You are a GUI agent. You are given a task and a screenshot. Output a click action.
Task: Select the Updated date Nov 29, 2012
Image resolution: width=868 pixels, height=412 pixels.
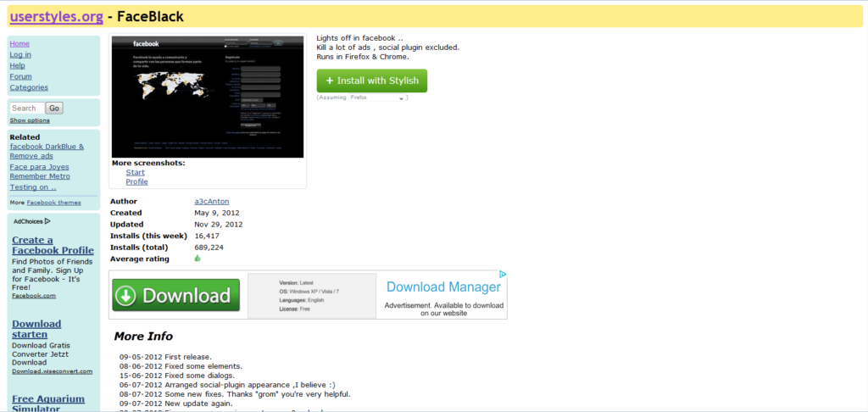[218, 225]
